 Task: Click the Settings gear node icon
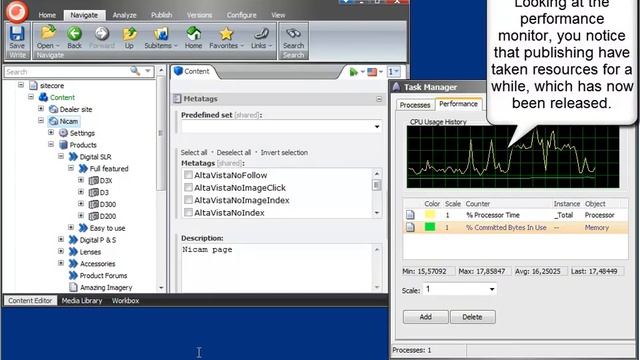click(x=63, y=133)
